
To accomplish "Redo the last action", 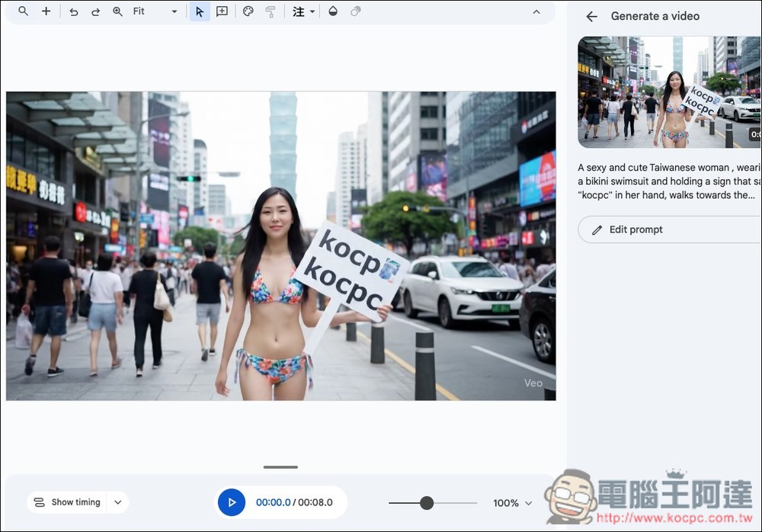I will (96, 11).
